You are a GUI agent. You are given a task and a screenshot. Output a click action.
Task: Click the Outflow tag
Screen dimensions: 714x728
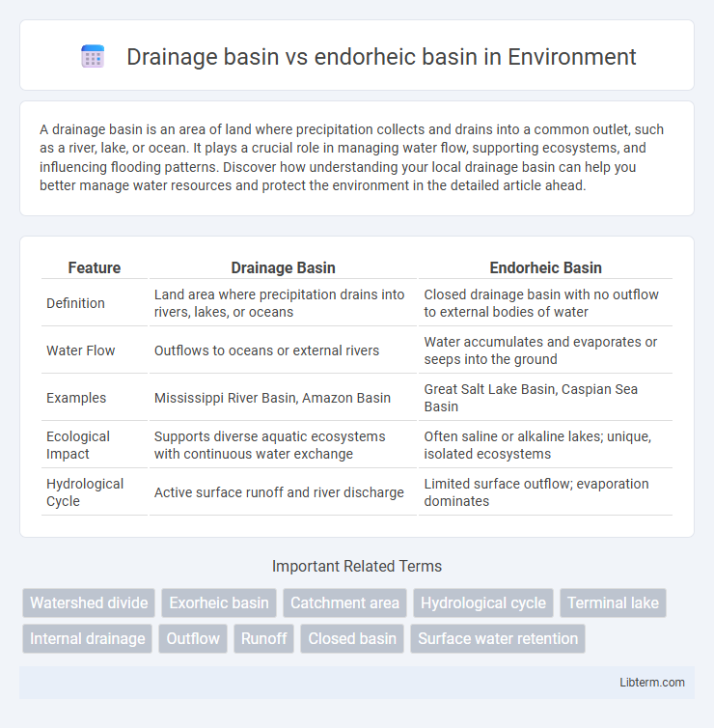(193, 638)
